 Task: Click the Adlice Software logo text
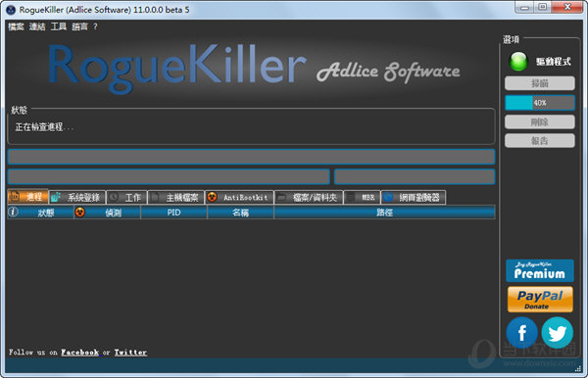388,71
